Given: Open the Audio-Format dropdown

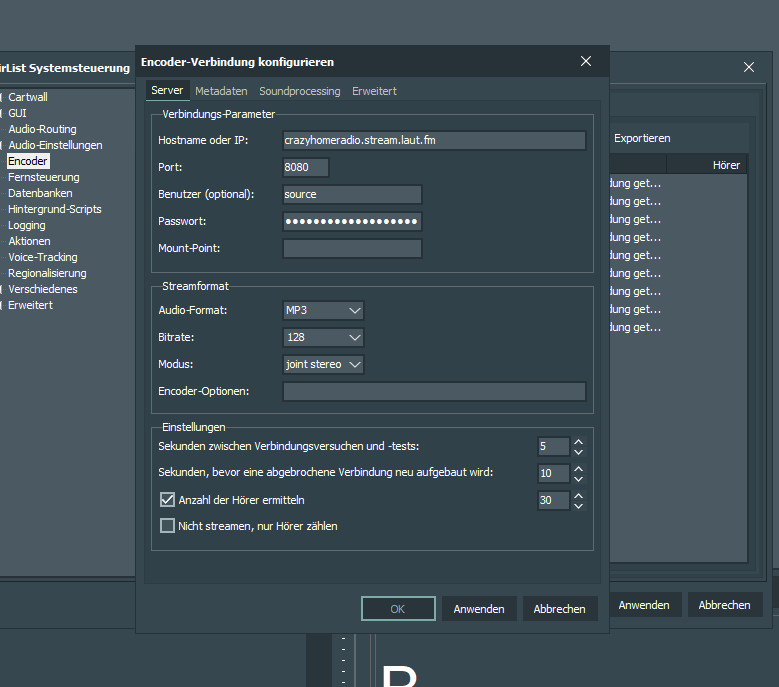Looking at the screenshot, I should coord(323,310).
